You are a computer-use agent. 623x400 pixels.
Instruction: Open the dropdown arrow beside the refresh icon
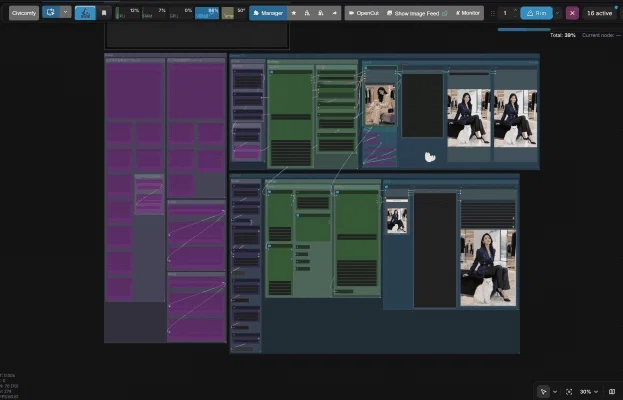pos(66,12)
